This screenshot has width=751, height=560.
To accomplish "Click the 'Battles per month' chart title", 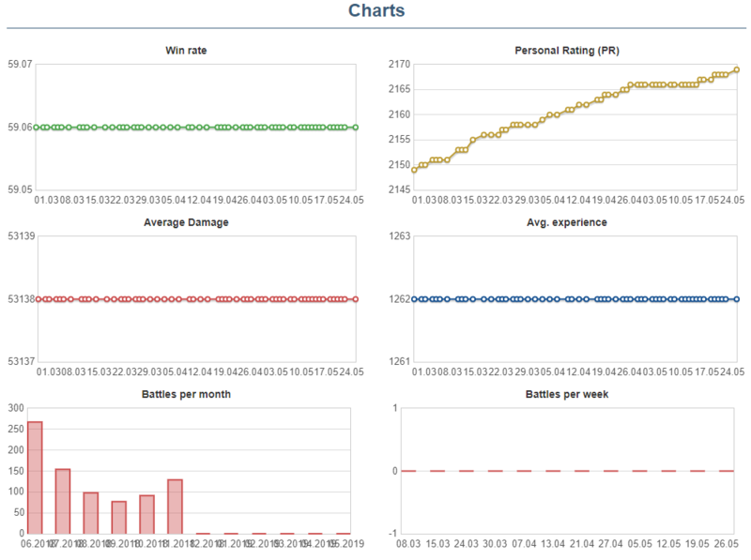I will 186,394.
